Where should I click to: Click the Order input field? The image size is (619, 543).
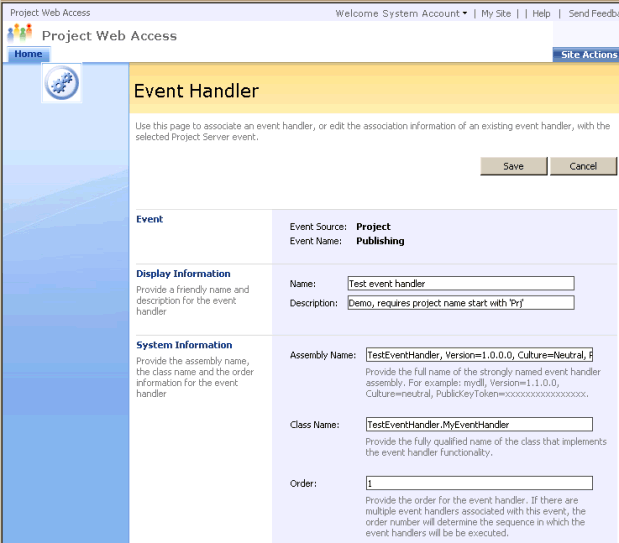(x=479, y=483)
